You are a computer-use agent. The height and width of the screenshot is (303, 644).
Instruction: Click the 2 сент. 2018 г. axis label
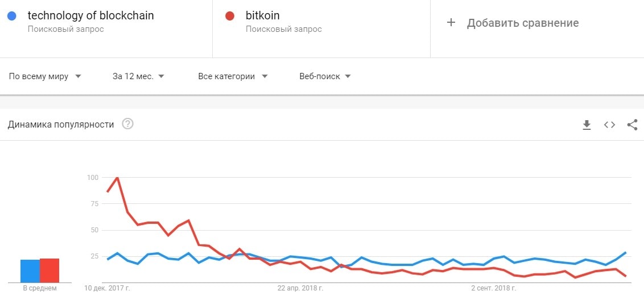[494, 288]
